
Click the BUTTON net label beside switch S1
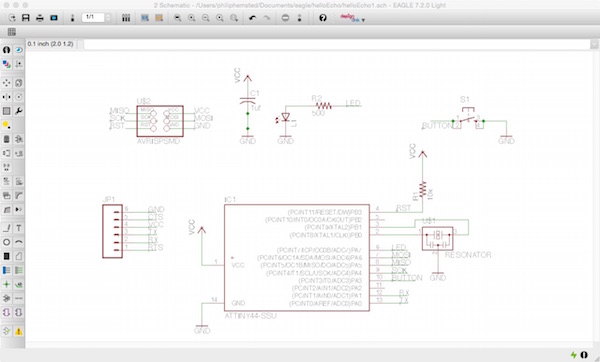click(437, 126)
